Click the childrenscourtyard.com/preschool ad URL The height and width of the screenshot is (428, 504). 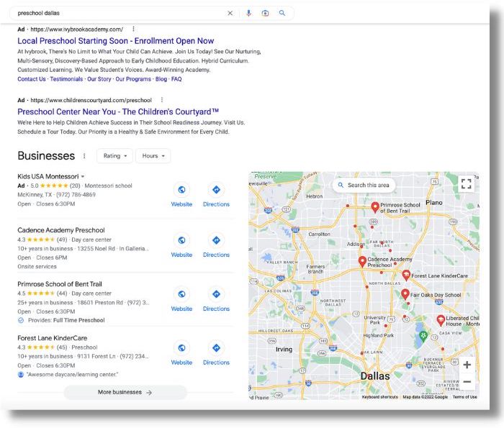pos(91,100)
